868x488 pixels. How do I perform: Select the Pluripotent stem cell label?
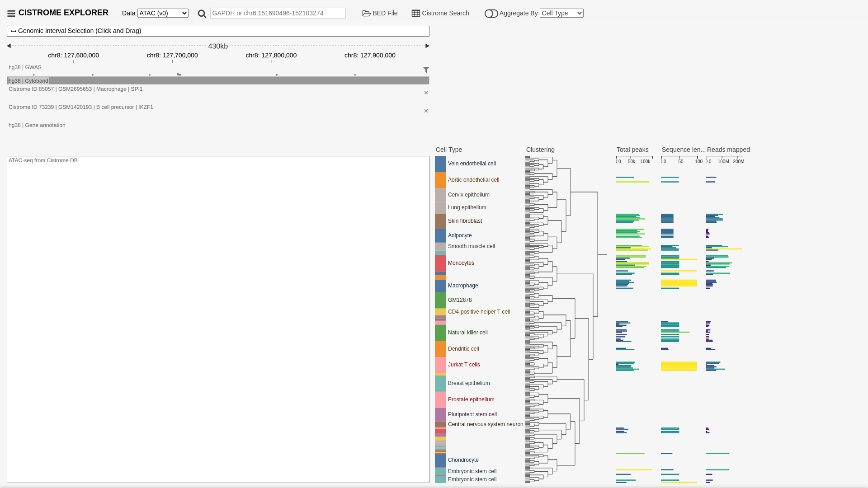[472, 414]
